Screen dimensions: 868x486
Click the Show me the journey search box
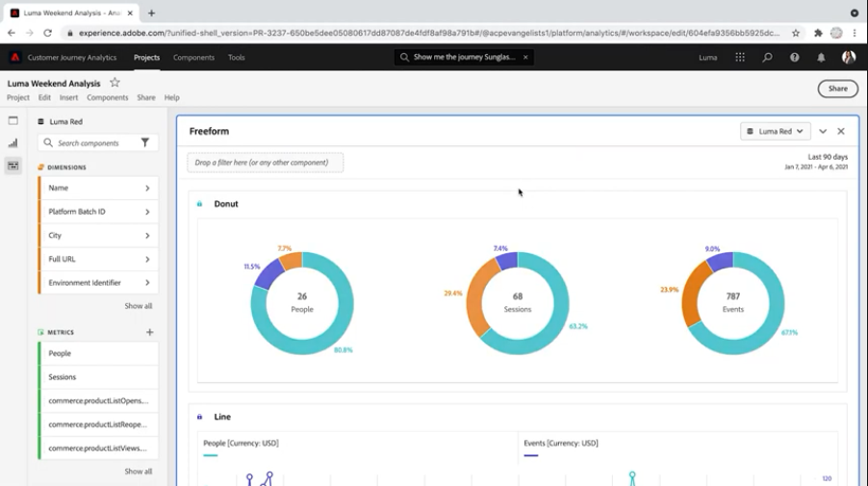click(464, 57)
